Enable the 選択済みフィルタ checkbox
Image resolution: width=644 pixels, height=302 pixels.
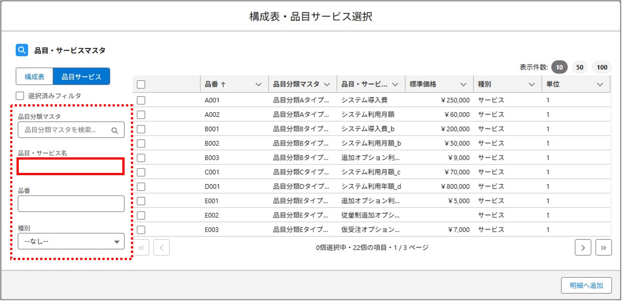point(19,95)
